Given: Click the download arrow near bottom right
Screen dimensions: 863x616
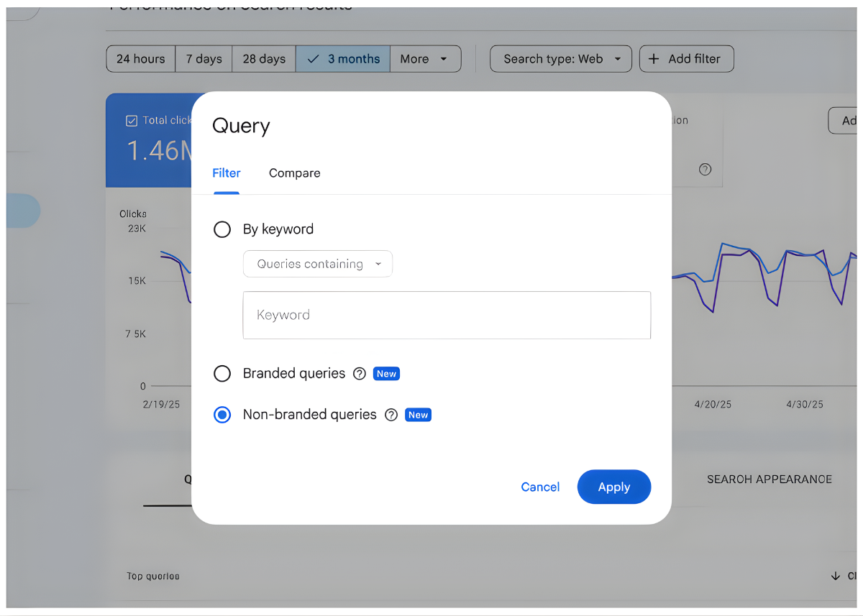Looking at the screenshot, I should point(836,576).
